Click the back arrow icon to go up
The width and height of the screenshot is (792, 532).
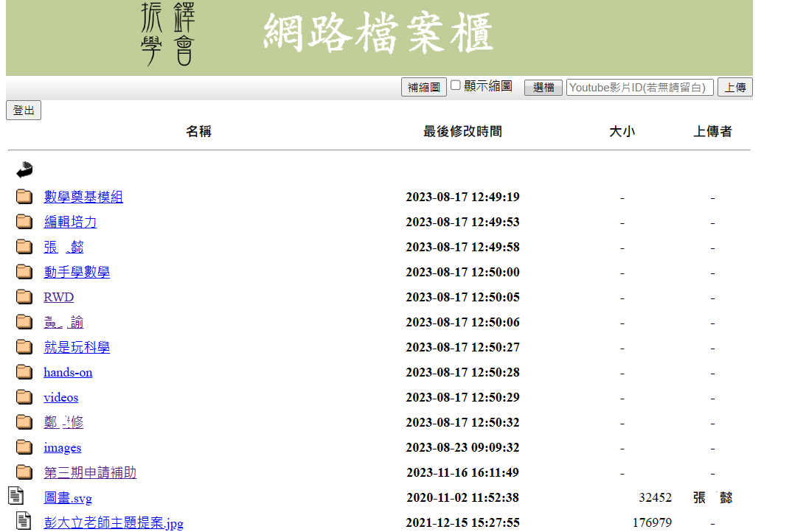pos(24,170)
